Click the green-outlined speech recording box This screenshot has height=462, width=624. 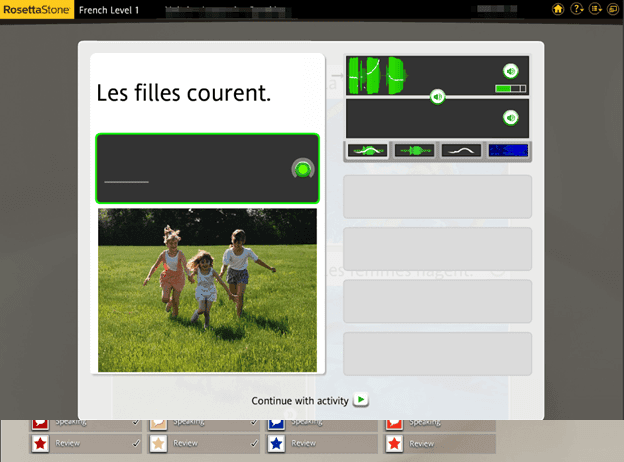[x=207, y=169]
